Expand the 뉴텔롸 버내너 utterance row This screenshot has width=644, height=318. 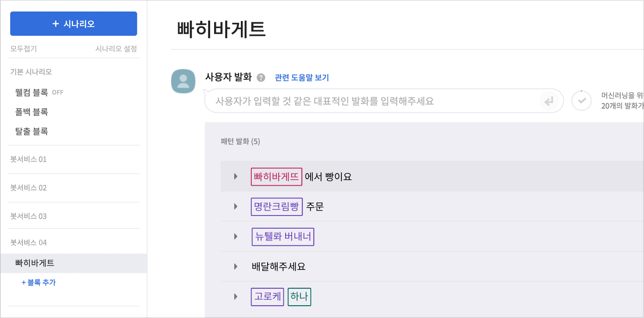point(236,237)
